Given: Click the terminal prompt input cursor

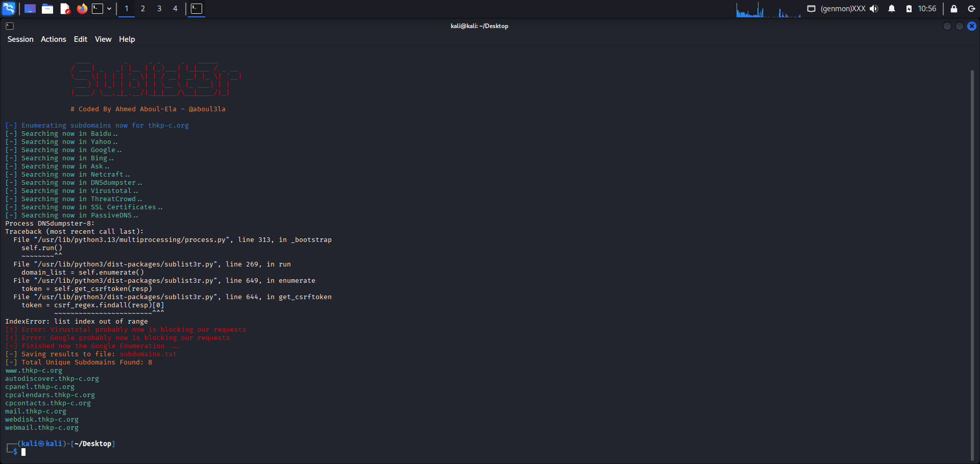Looking at the screenshot, I should [23, 452].
